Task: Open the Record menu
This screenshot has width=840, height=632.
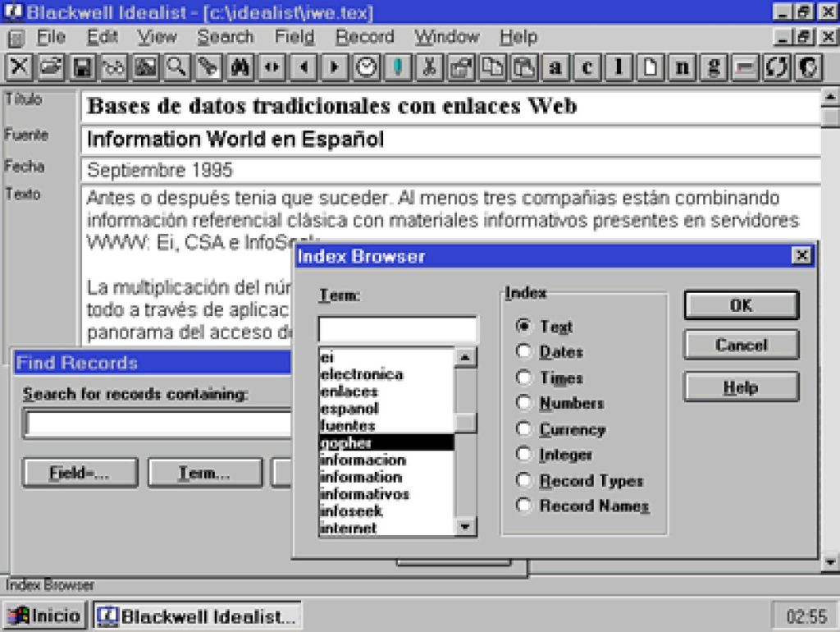Action: [364, 37]
